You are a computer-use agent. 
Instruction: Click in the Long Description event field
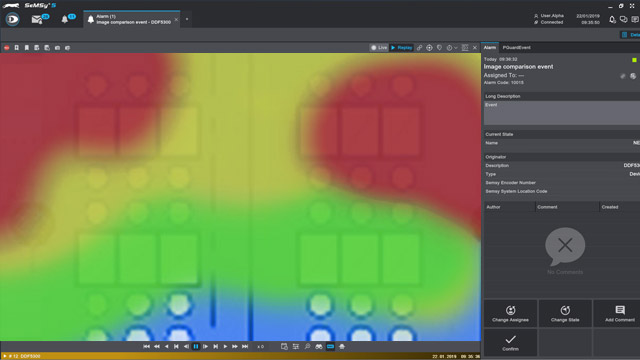pyautogui.click(x=562, y=113)
